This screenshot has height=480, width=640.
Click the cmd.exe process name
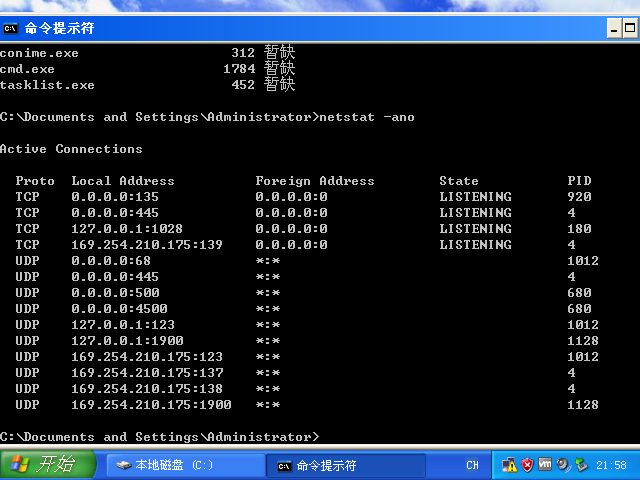[27, 69]
